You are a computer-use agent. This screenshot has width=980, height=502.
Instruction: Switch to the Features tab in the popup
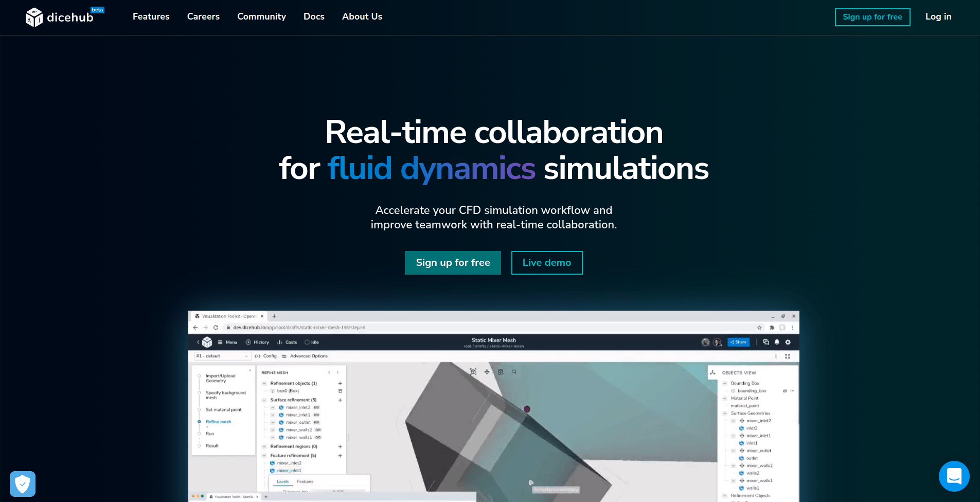(x=305, y=482)
